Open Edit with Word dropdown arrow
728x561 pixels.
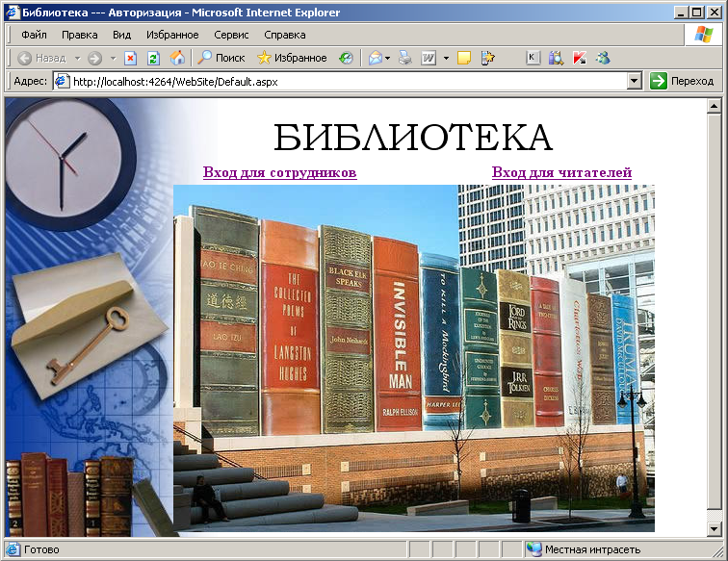pyautogui.click(x=446, y=59)
